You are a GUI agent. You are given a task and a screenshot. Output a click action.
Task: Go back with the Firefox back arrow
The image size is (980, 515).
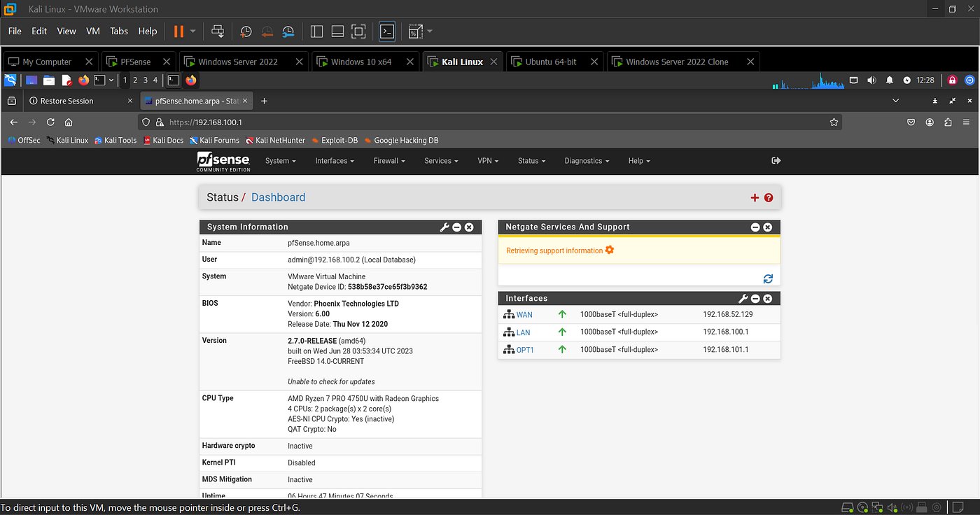point(13,122)
